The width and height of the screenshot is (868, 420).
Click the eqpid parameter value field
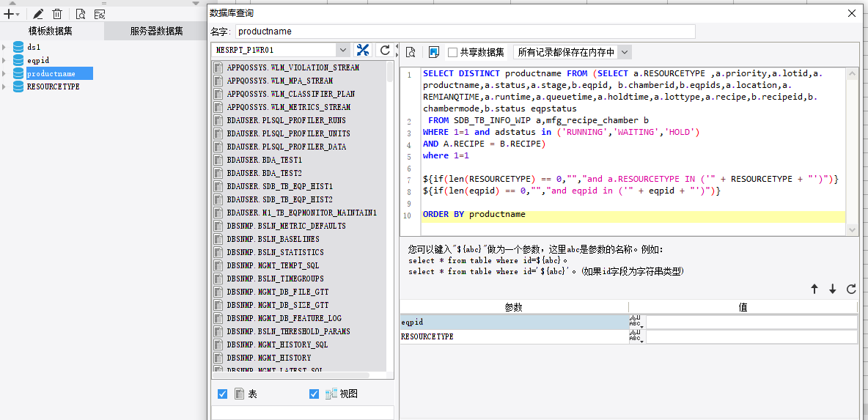pyautogui.click(x=751, y=322)
